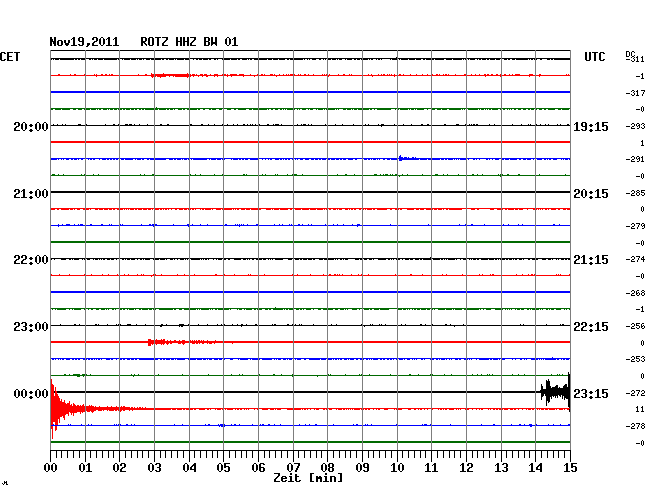Viewport: 650px width, 494px height.
Task: Click the 21:15 UTC time label
Action: [591, 260]
